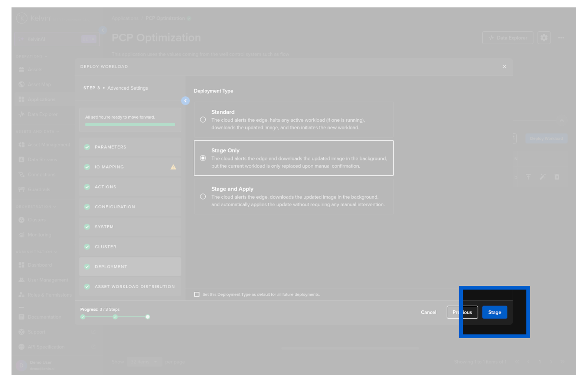Cancel the deploy workload dialog
This screenshot has width=588, height=383.
coord(428,312)
